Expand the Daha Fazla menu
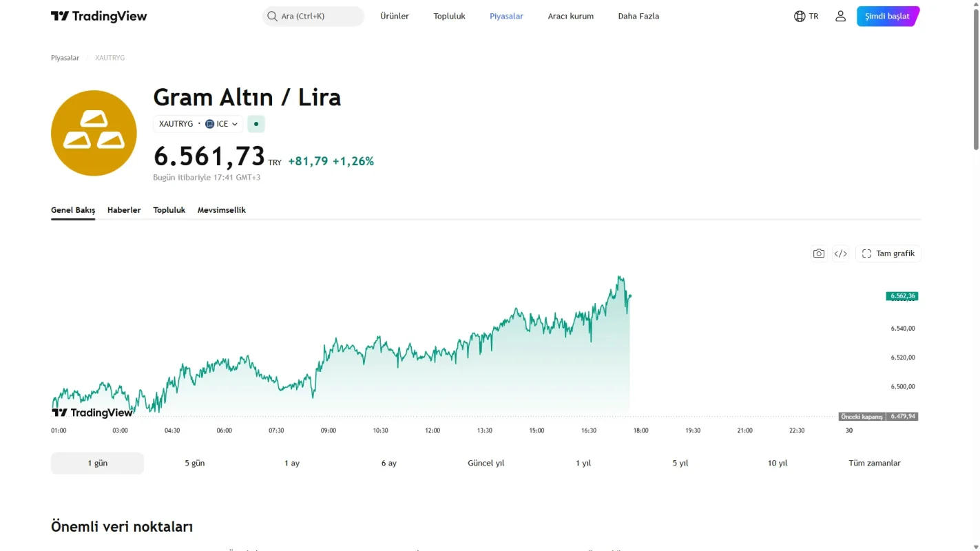The width and height of the screenshot is (980, 551). pyautogui.click(x=638, y=16)
